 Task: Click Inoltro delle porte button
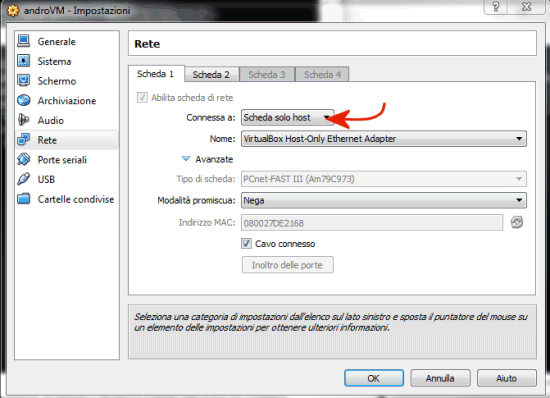pyautogui.click(x=287, y=265)
